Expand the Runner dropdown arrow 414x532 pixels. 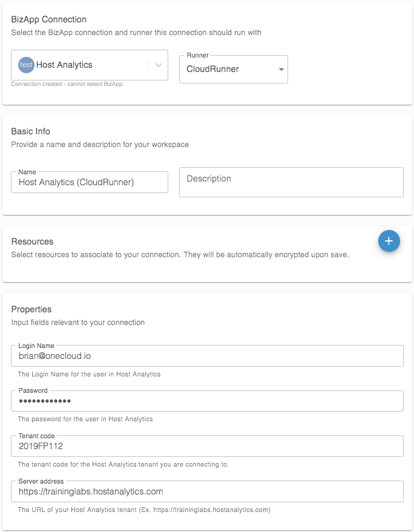coord(281,69)
